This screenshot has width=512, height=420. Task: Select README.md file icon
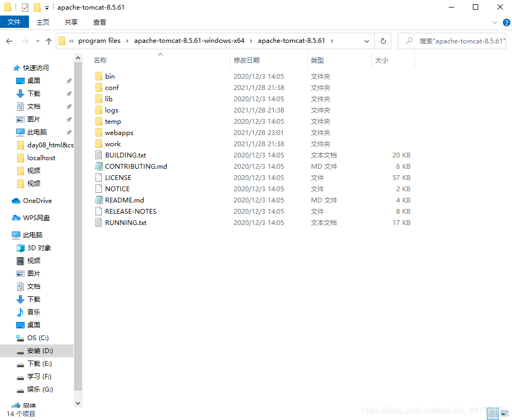[99, 200]
